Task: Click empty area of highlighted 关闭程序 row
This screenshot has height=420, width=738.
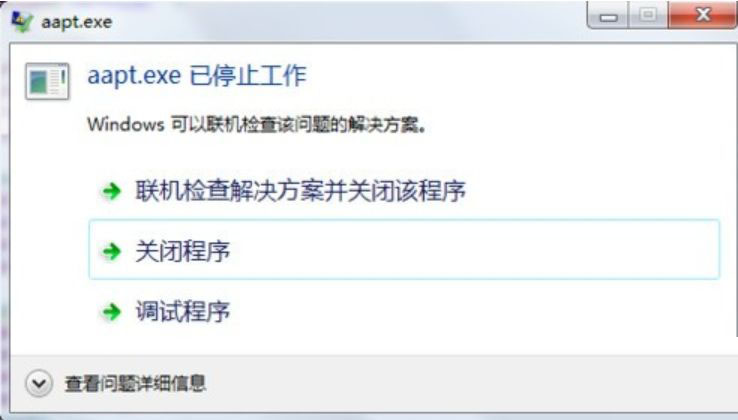Action: pos(471,250)
